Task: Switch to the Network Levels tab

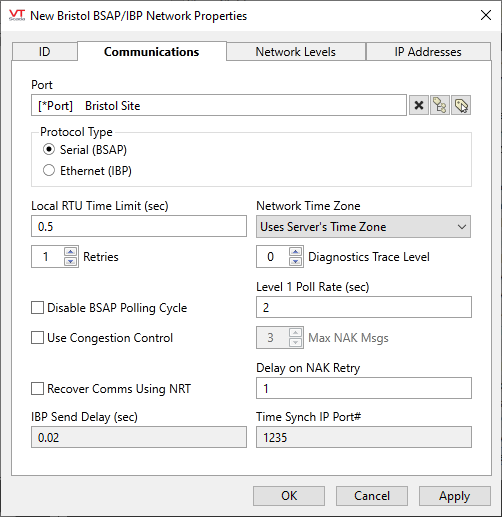Action: [296, 52]
